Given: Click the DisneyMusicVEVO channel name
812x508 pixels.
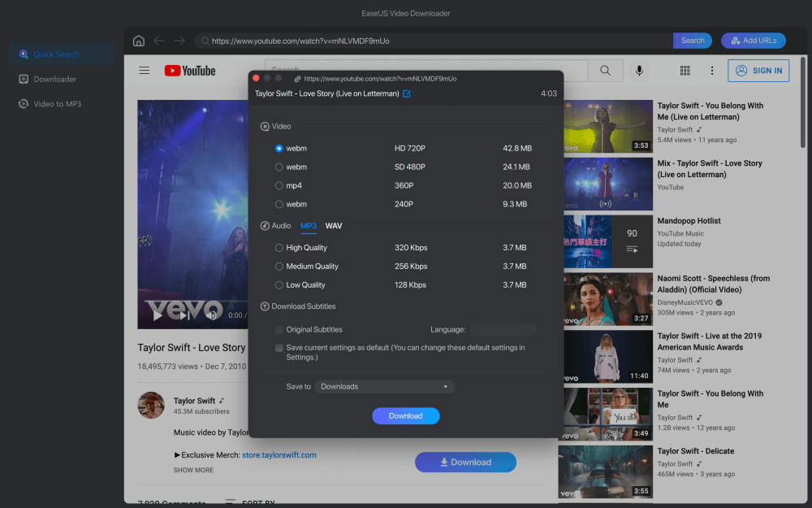Looking at the screenshot, I should pyautogui.click(x=685, y=302).
